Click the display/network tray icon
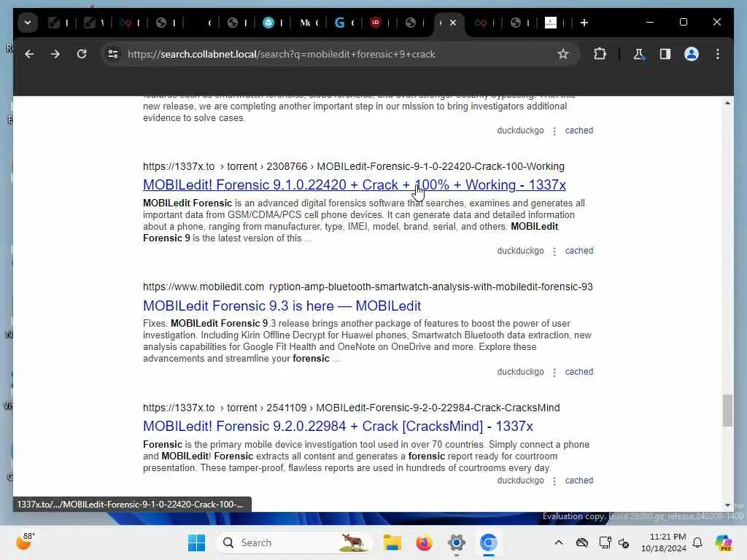Image resolution: width=747 pixels, height=560 pixels. (605, 542)
